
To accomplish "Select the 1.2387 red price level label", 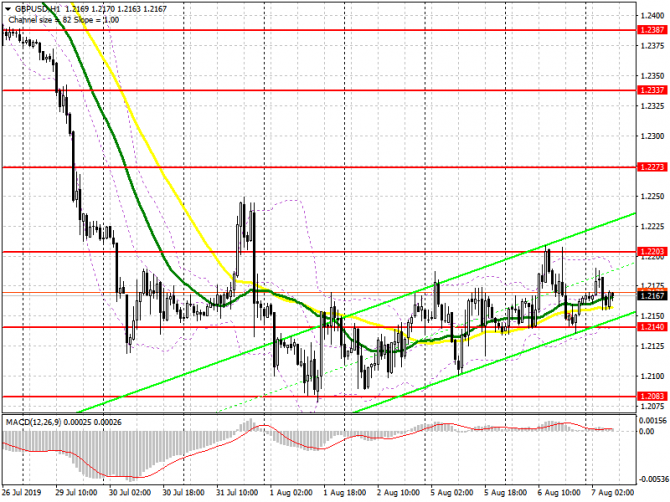I will (652, 30).
